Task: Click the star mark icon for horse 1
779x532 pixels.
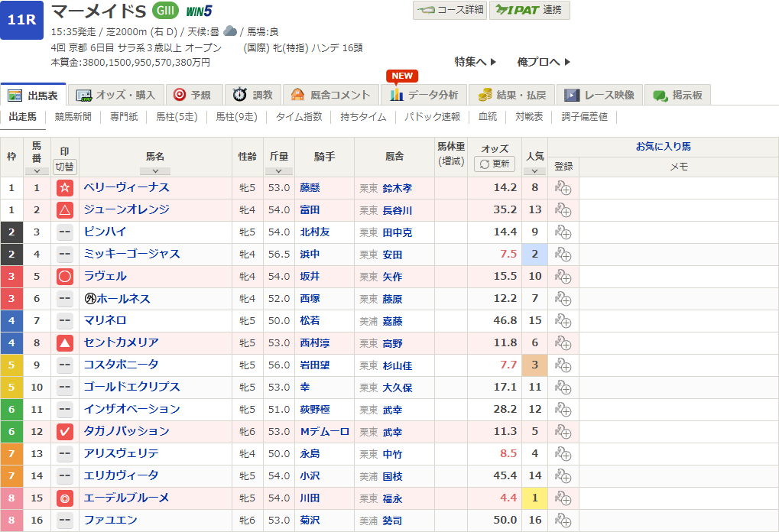Action: pos(65,188)
